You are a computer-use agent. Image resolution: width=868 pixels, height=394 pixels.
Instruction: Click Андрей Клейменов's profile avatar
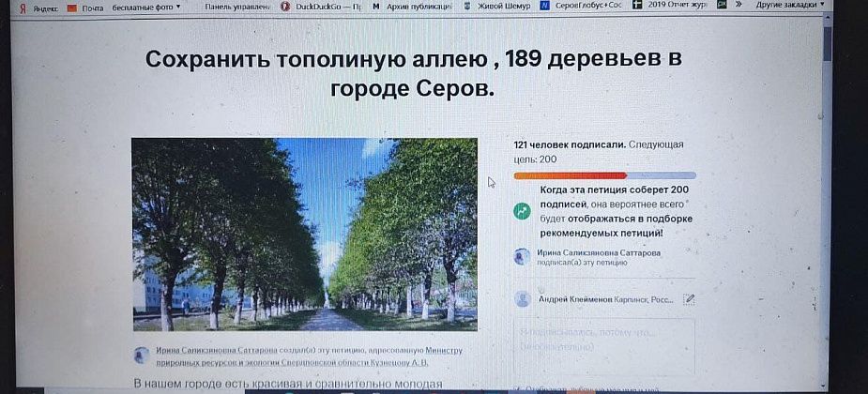522,299
